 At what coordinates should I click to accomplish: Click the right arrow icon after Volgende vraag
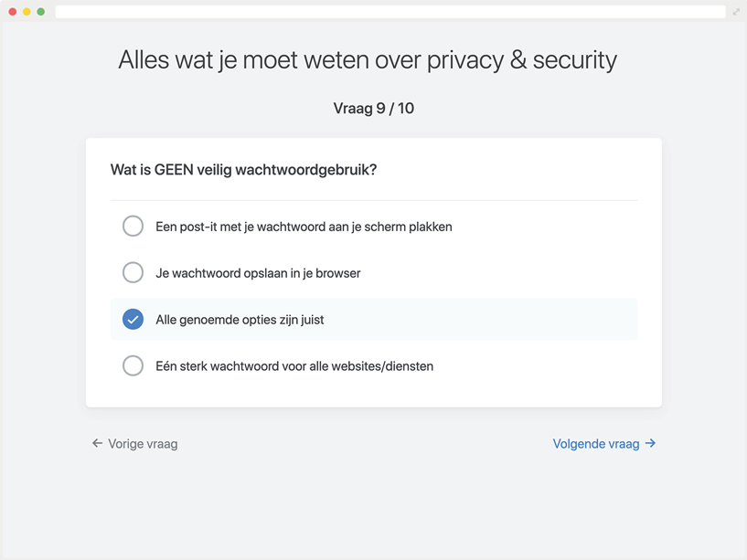[650, 443]
